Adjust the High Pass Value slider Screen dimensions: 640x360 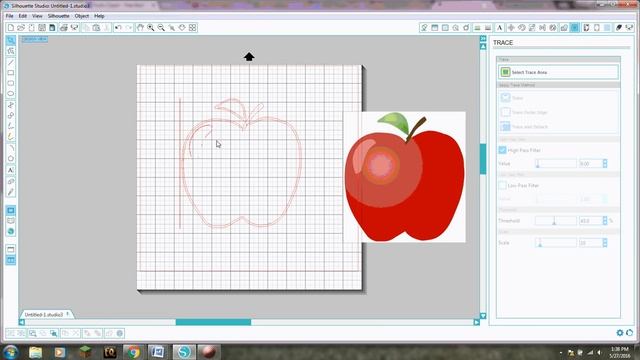pyautogui.click(x=556, y=164)
